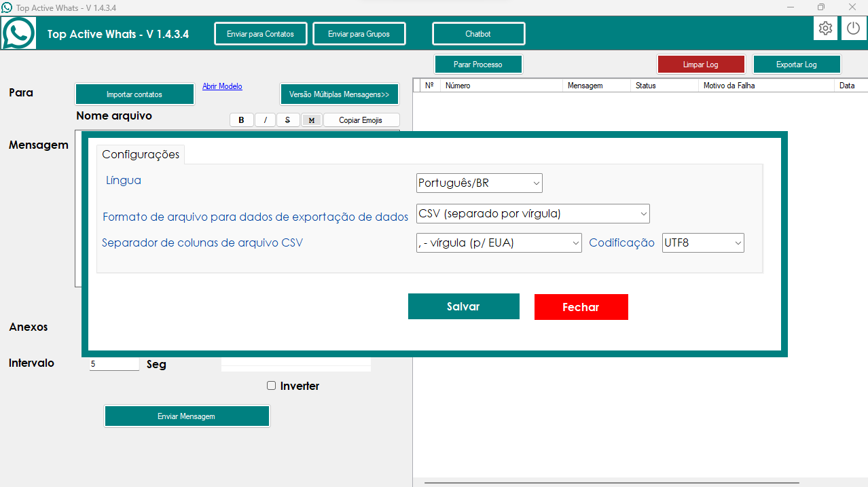Open the Codificação UTF8 dropdown
The width and height of the screenshot is (868, 487).
pos(703,242)
